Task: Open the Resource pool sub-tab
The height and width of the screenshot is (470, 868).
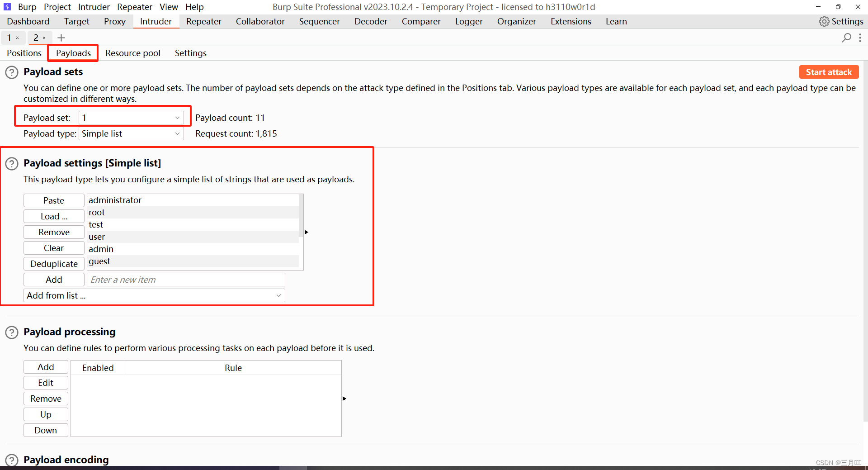Action: (133, 53)
